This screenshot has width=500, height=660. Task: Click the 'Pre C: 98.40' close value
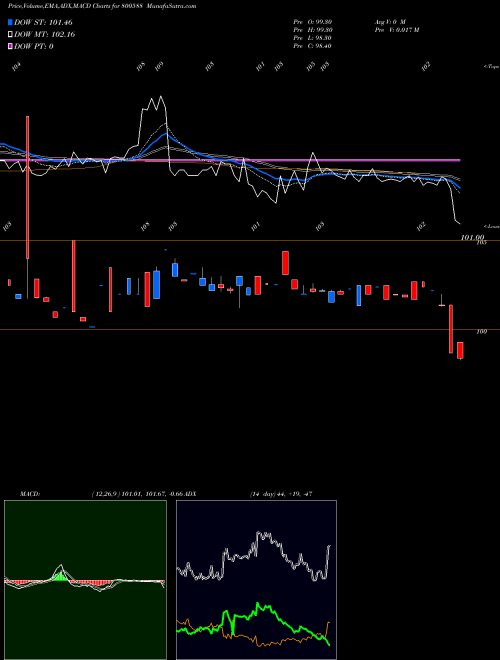[x=313, y=46]
